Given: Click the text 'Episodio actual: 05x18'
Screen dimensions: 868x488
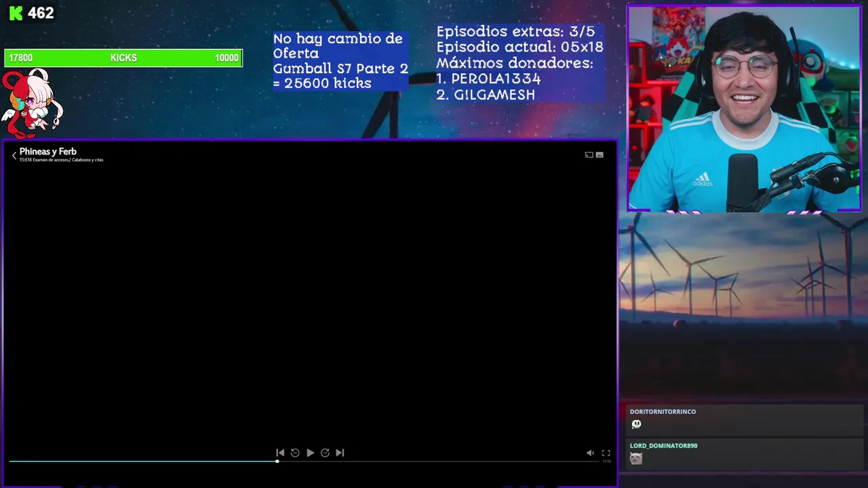Looking at the screenshot, I should click(519, 47).
